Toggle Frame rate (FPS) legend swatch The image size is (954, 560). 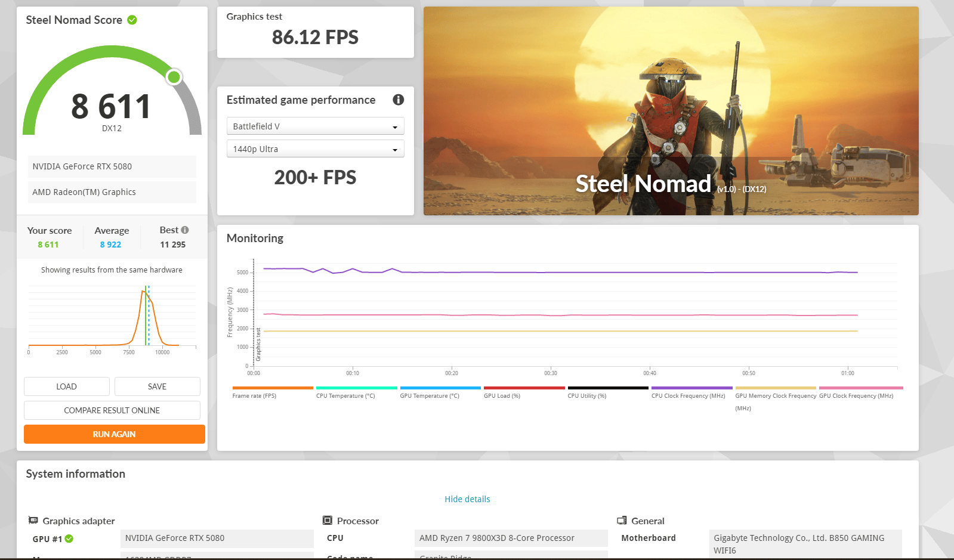coord(273,388)
